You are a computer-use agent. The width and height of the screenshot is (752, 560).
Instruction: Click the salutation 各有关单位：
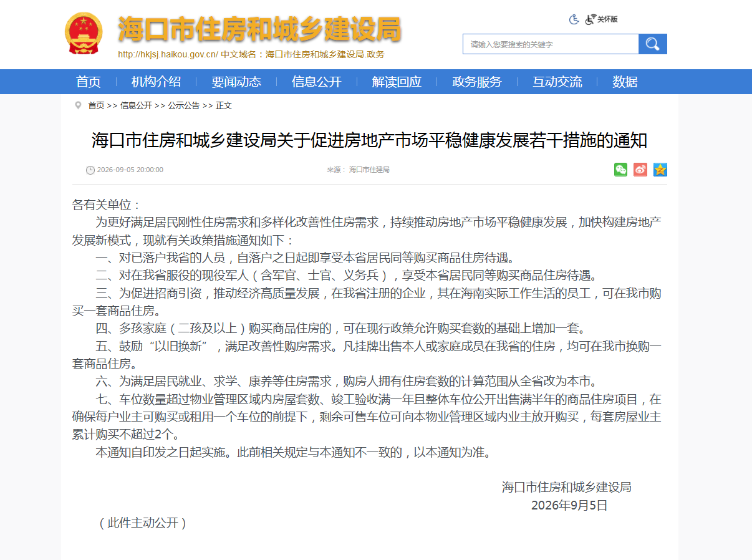click(x=107, y=205)
